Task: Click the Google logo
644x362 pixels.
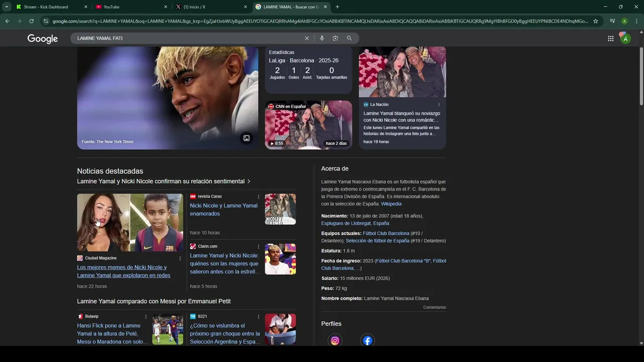Action: [43, 39]
